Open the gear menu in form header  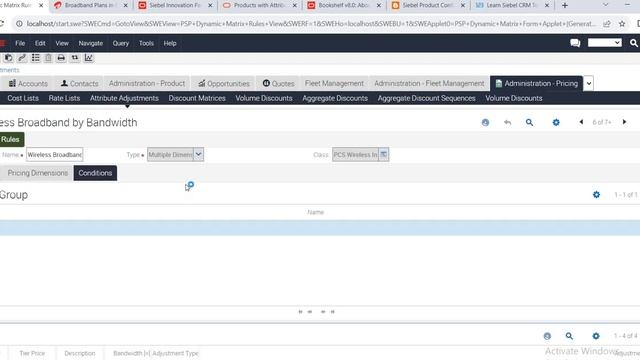[556, 122]
